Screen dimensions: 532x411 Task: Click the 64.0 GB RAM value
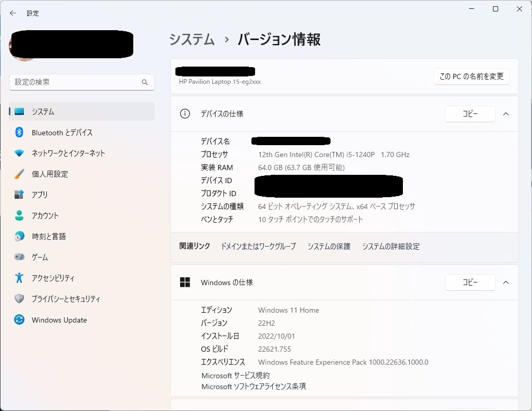(x=301, y=168)
